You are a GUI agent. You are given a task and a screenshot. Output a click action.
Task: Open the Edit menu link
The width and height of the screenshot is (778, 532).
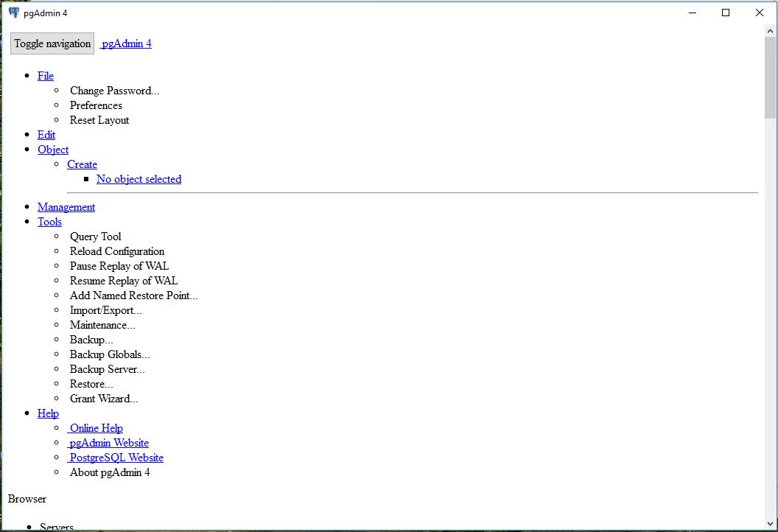click(46, 135)
